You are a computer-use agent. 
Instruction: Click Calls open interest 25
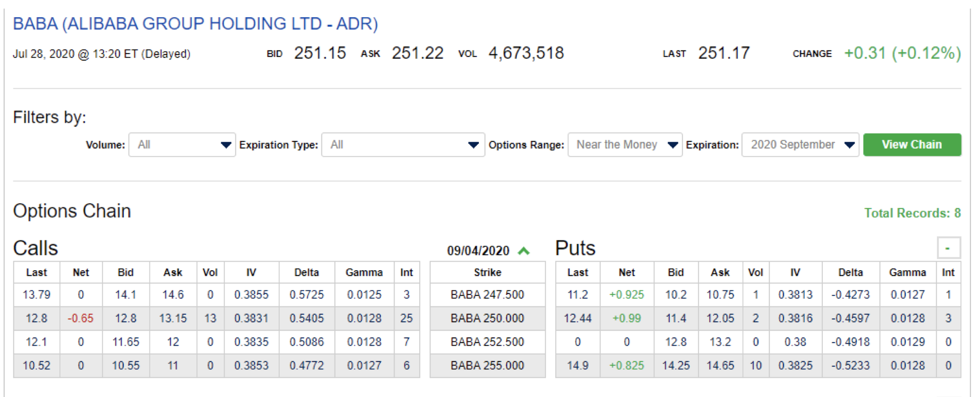(407, 318)
